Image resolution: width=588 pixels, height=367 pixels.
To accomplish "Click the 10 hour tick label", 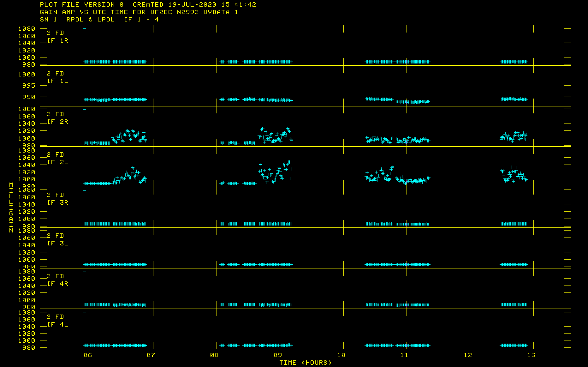I will coord(341,355).
